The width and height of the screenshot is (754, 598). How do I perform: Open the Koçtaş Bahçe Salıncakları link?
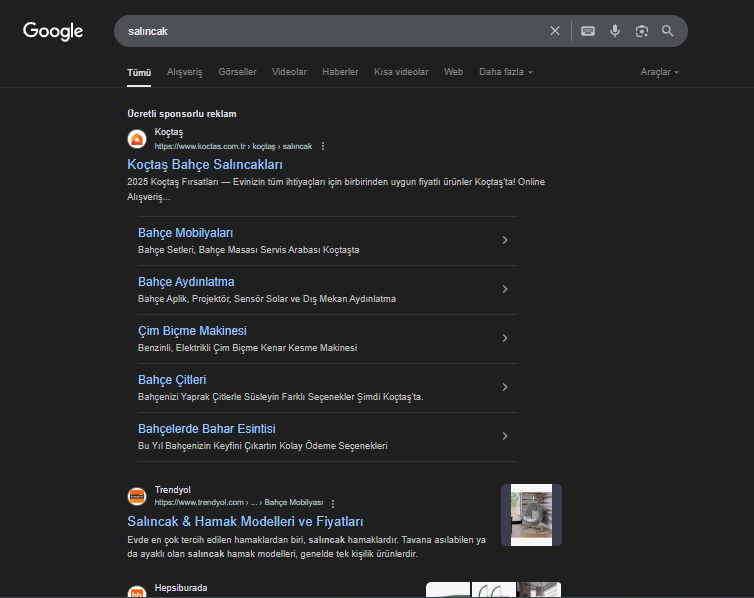[205, 164]
